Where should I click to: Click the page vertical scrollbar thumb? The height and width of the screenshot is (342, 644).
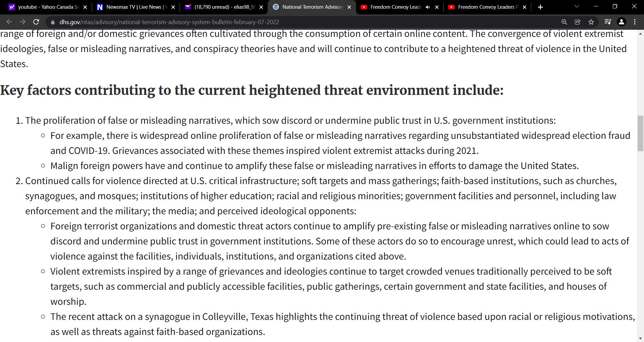pos(640,133)
